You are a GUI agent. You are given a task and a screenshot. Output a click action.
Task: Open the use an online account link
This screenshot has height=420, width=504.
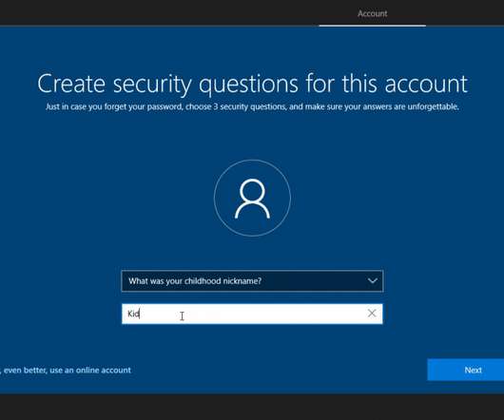(66, 371)
